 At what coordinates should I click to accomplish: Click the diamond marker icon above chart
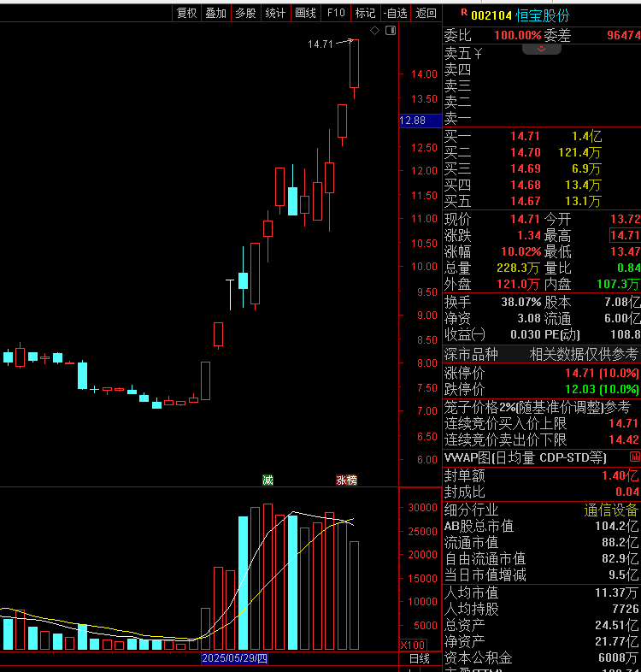374,31
